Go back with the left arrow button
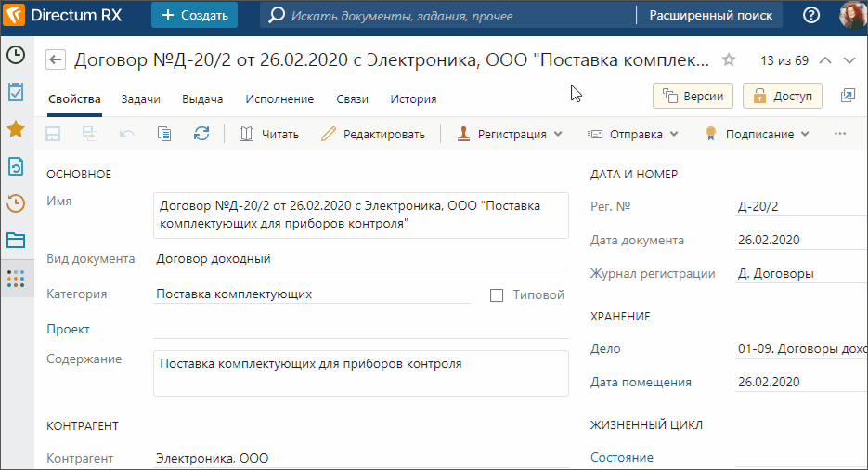This screenshot has height=470, width=868. pyautogui.click(x=56, y=59)
